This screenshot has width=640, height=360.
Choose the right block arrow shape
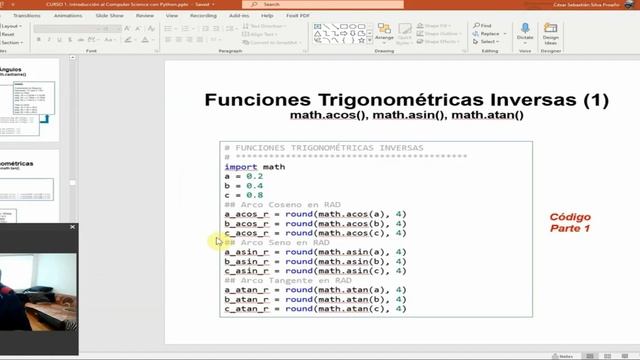[x=344, y=33]
